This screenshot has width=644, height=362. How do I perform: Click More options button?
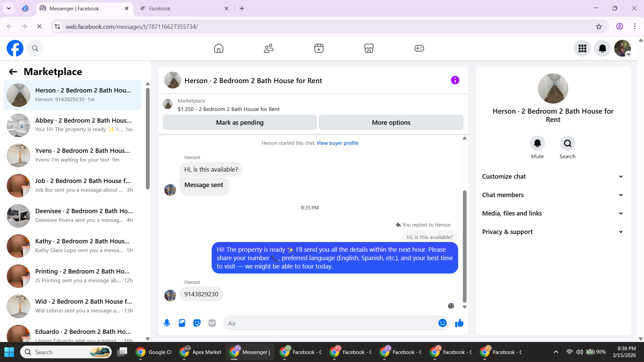click(391, 122)
